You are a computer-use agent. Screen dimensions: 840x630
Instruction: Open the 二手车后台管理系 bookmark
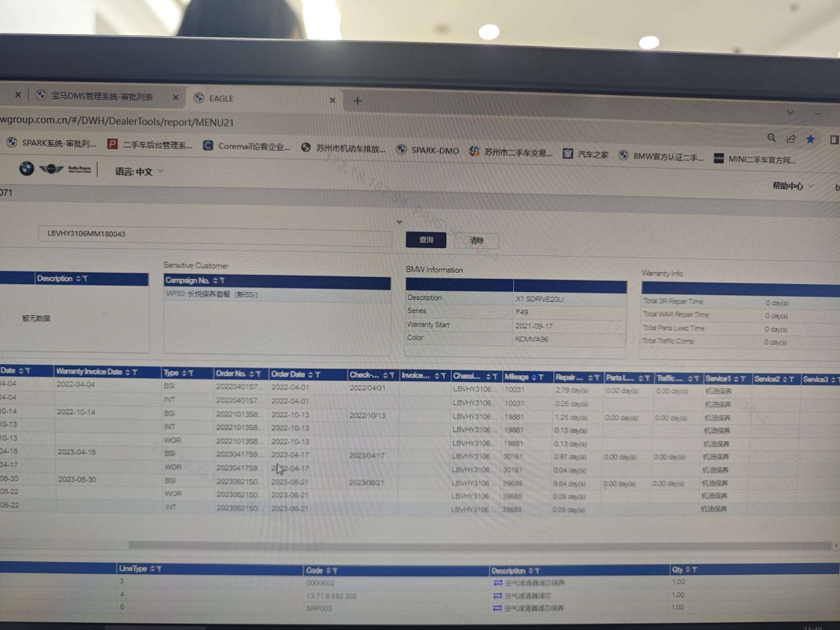coord(150,144)
